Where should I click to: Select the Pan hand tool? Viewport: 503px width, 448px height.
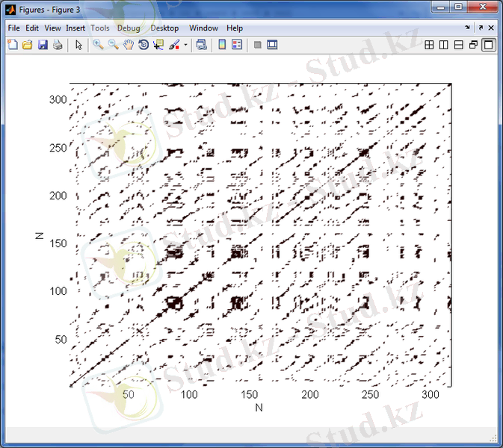[129, 45]
